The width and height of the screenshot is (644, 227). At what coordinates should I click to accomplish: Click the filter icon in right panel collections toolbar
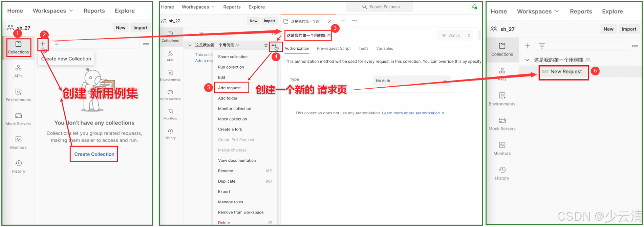[x=542, y=46]
